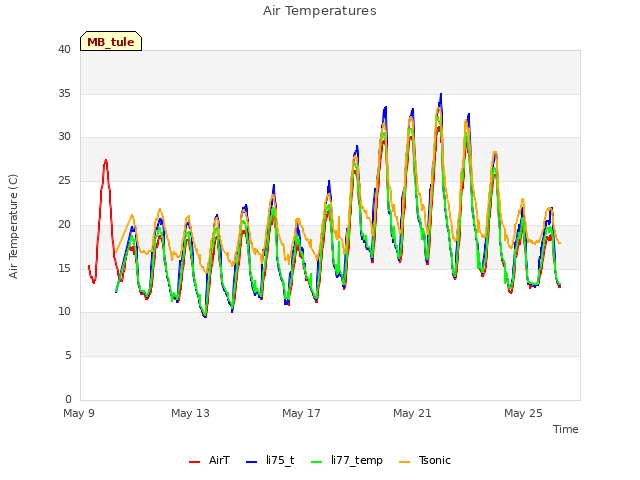Click the May 25 x-axis tick label
The image size is (640, 480).
tap(523, 413)
